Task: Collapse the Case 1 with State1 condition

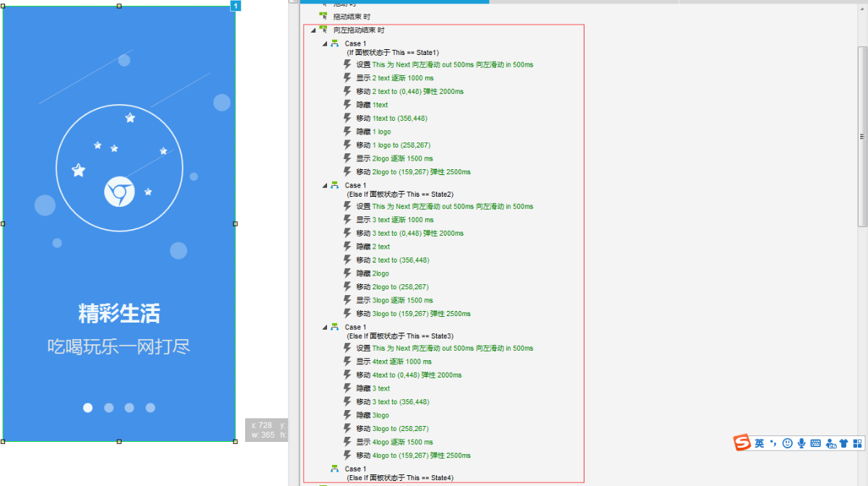Action: point(325,44)
